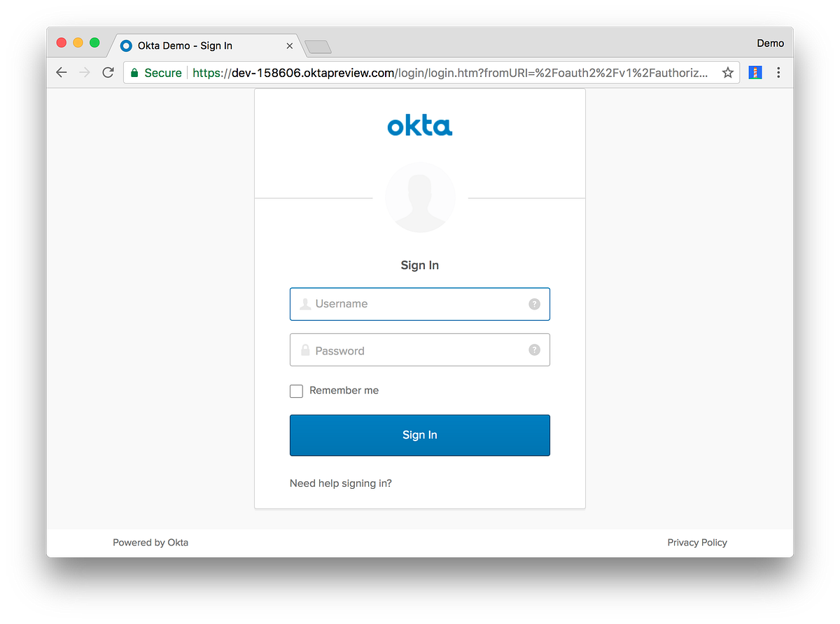The image size is (840, 624).
Task: Close the Okta Demo - Sign In tab
Action: (x=290, y=46)
